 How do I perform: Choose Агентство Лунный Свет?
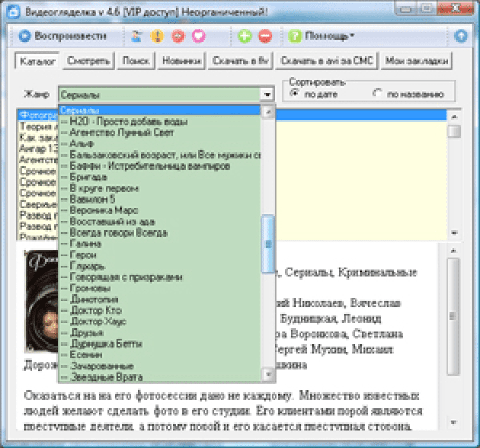[159, 132]
